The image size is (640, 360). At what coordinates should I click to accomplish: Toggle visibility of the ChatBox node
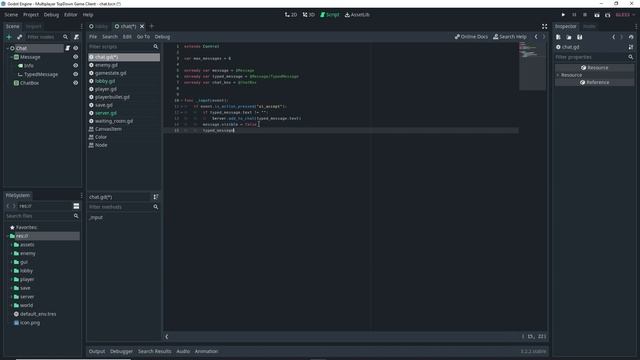pyautogui.click(x=76, y=83)
